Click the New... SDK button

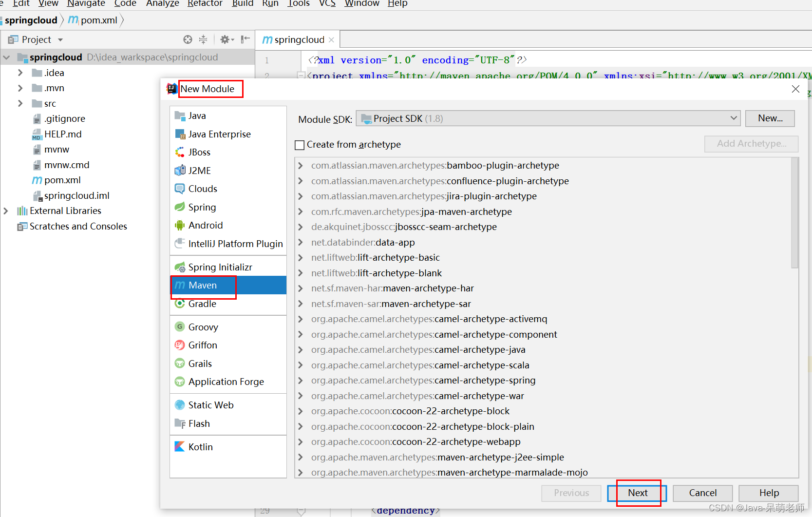tap(770, 118)
